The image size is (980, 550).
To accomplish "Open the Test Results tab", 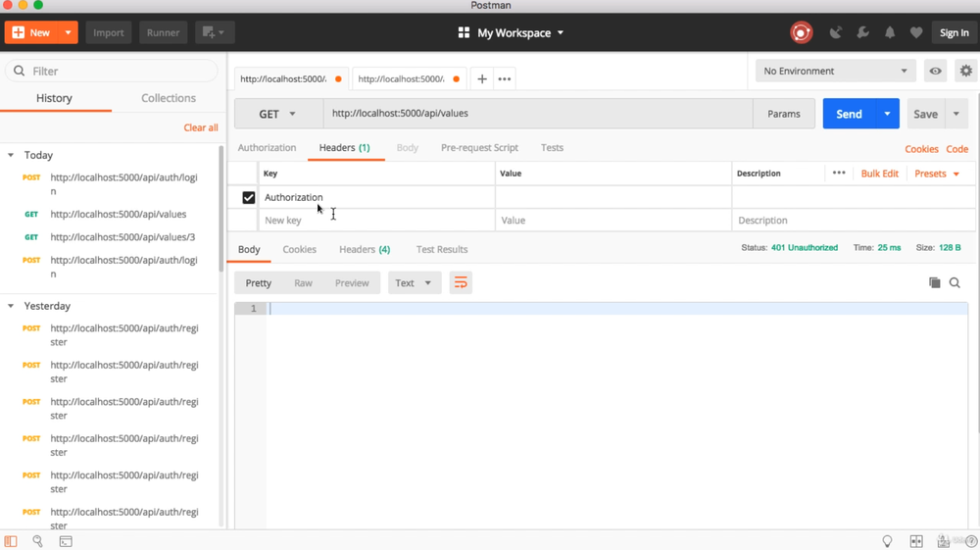I will 442,249.
